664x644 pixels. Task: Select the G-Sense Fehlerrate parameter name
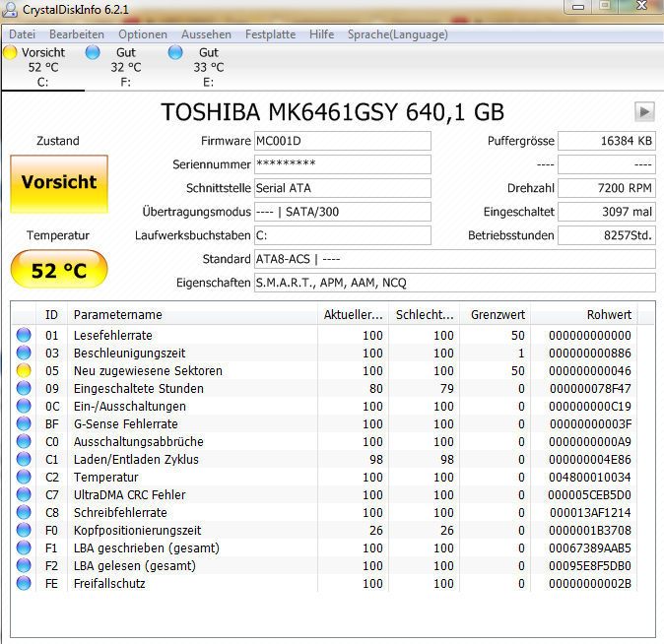[x=126, y=424]
